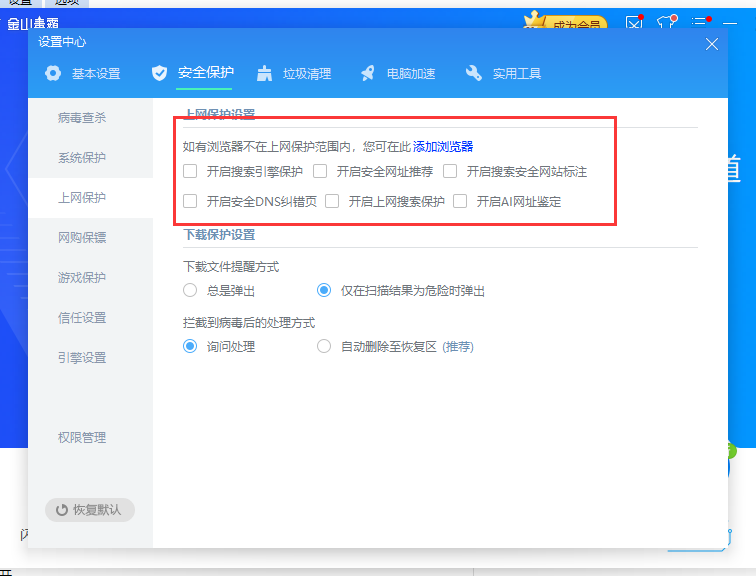Click the wrench icon beside 实用工具
The height and width of the screenshot is (576, 756).
pyautogui.click(x=474, y=73)
